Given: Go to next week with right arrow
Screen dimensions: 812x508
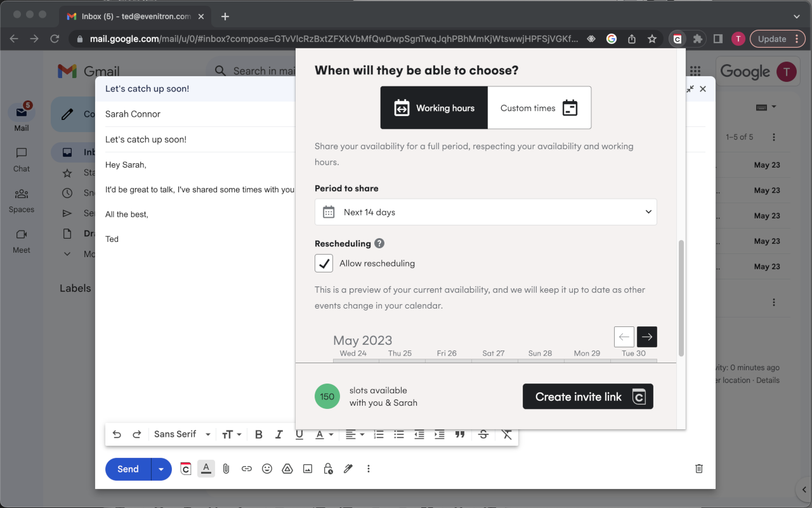Looking at the screenshot, I should click(647, 337).
